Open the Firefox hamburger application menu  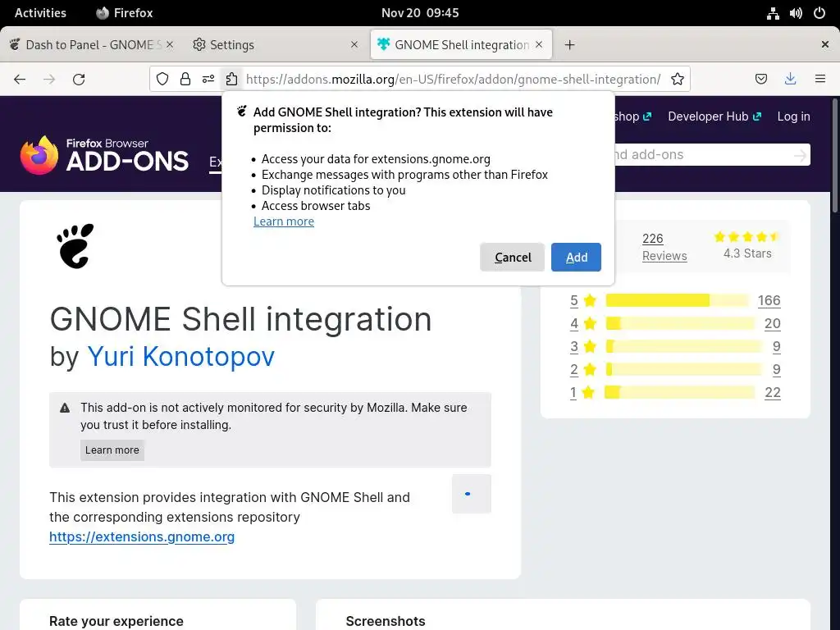[819, 80]
